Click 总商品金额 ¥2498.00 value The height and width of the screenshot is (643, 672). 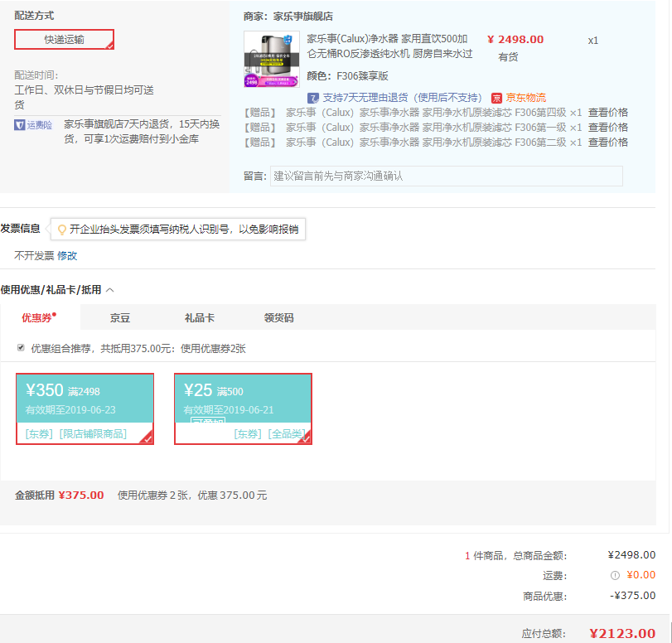coord(631,555)
